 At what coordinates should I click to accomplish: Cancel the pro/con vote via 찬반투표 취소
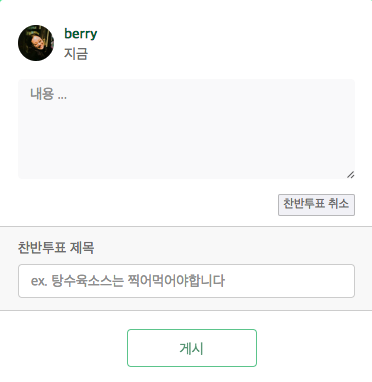(316, 205)
